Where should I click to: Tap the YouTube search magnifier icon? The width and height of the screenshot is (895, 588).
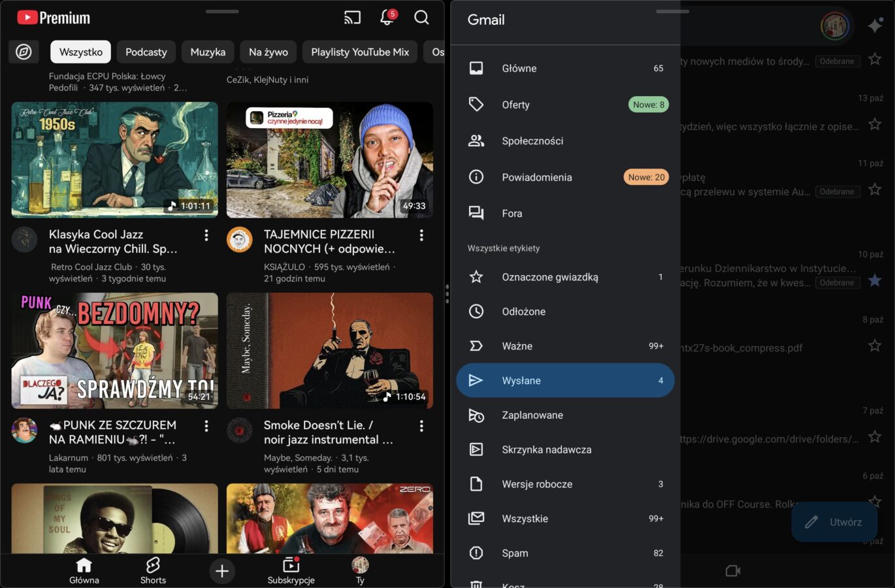coord(422,18)
